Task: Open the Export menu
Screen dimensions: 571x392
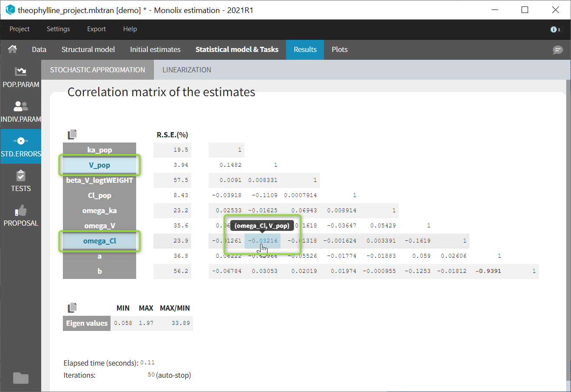Action: click(x=96, y=29)
